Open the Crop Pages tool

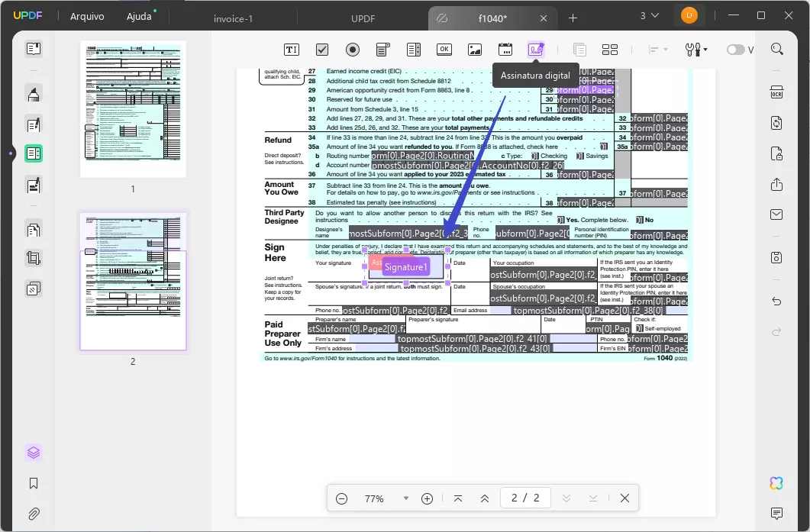[x=34, y=258]
